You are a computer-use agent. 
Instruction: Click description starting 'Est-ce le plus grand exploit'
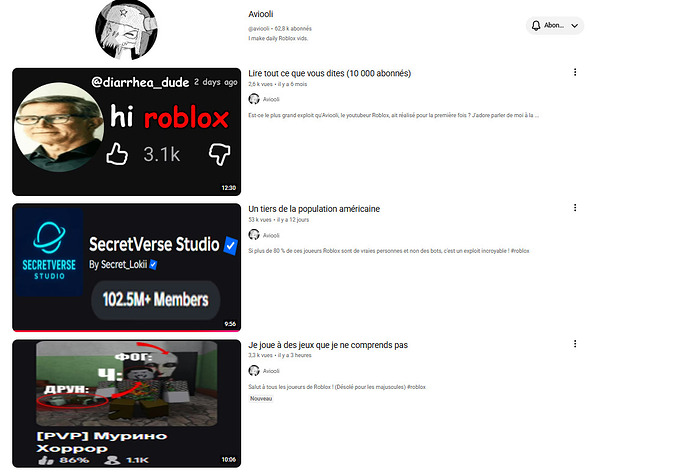pyautogui.click(x=393, y=115)
